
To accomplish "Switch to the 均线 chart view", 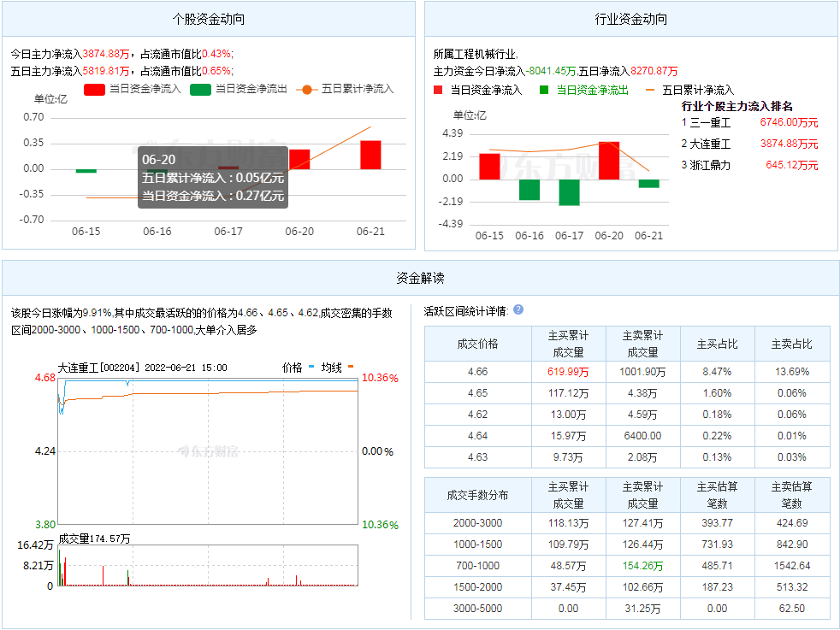I will pos(331,365).
